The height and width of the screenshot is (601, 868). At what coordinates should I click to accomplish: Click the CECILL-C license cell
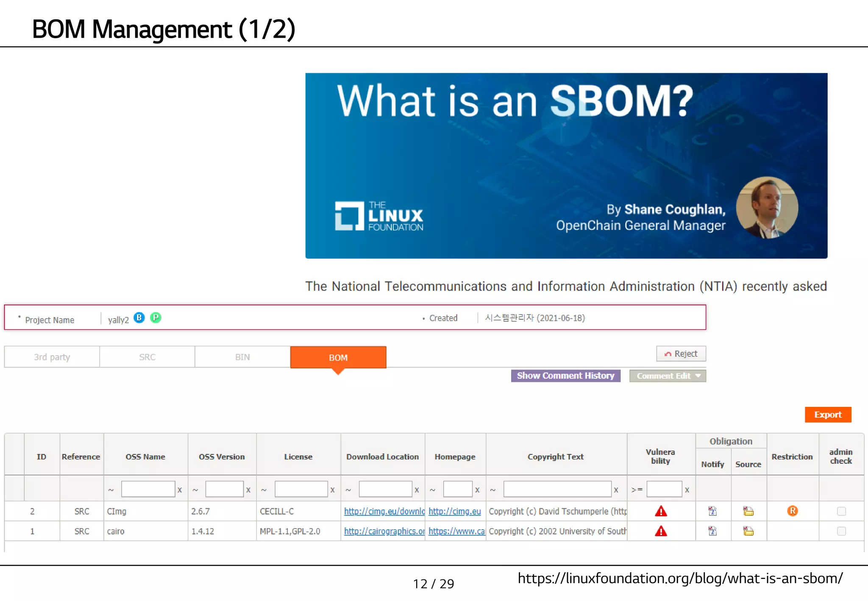(298, 511)
